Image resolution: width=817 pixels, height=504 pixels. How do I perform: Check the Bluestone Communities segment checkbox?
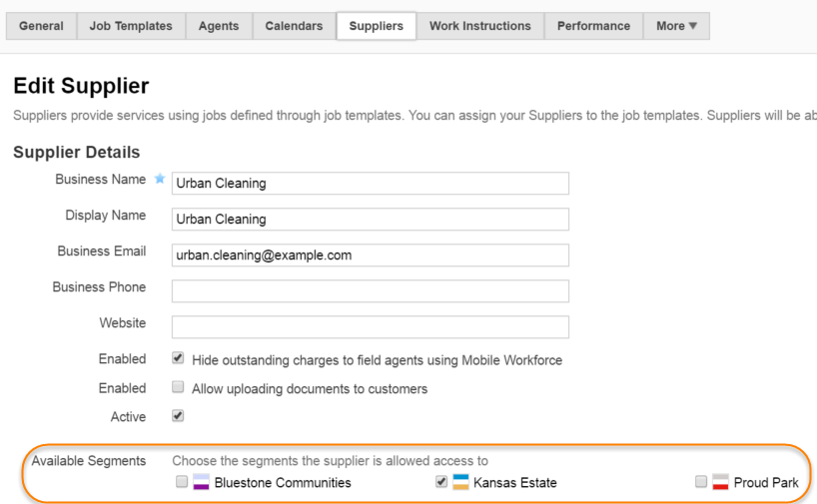click(182, 482)
